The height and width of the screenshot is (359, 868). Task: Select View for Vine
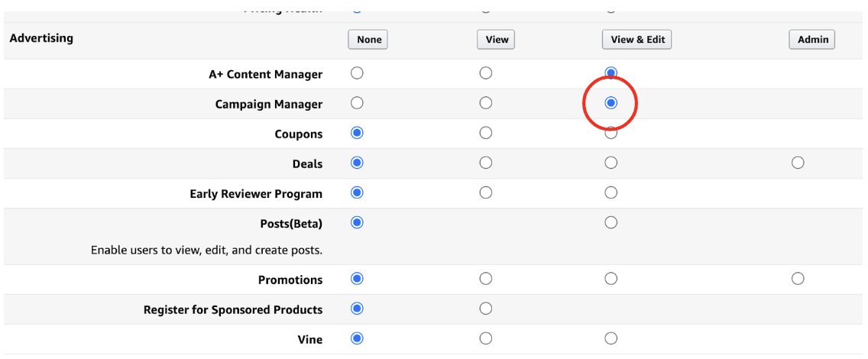[485, 338]
